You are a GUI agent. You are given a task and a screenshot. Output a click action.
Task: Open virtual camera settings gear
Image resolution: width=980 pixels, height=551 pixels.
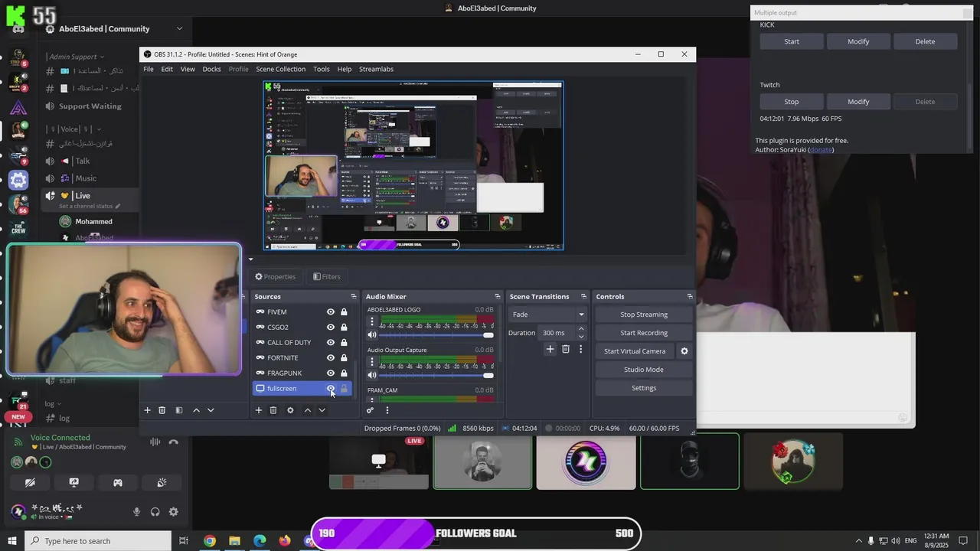(684, 351)
